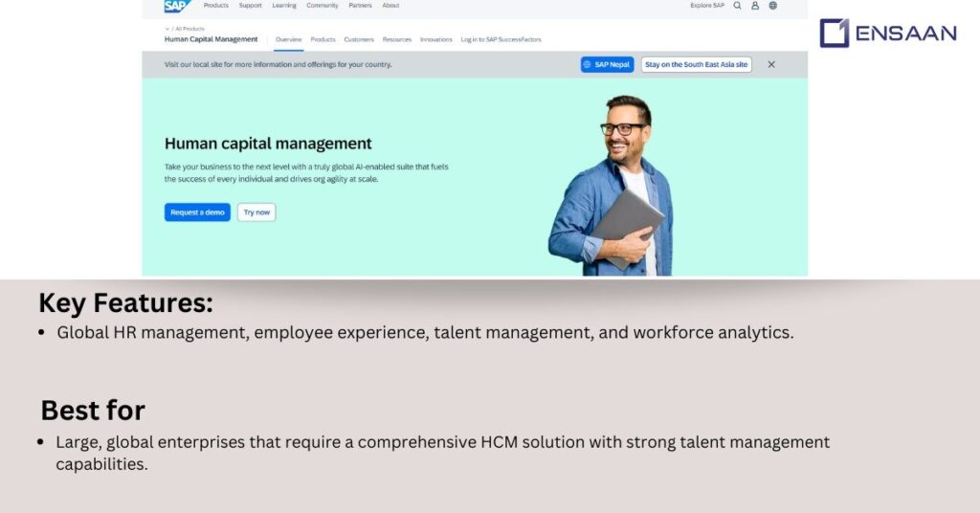The image size is (980, 513).
Task: Click the man holding laptop image
Action: pos(612,186)
